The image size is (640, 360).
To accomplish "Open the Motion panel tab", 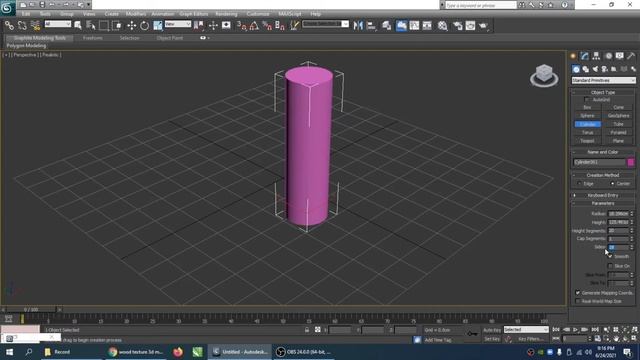I will pos(608,56).
